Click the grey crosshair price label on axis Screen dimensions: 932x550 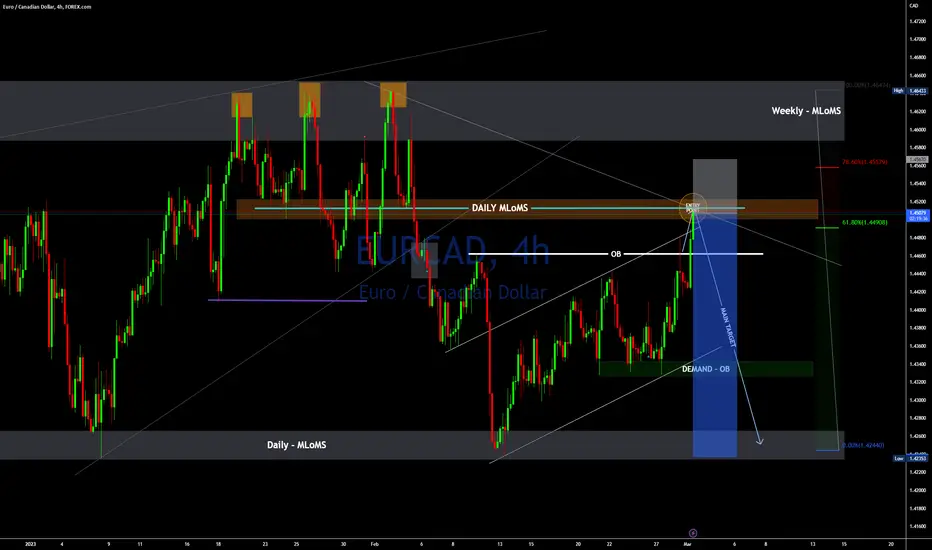[917, 160]
